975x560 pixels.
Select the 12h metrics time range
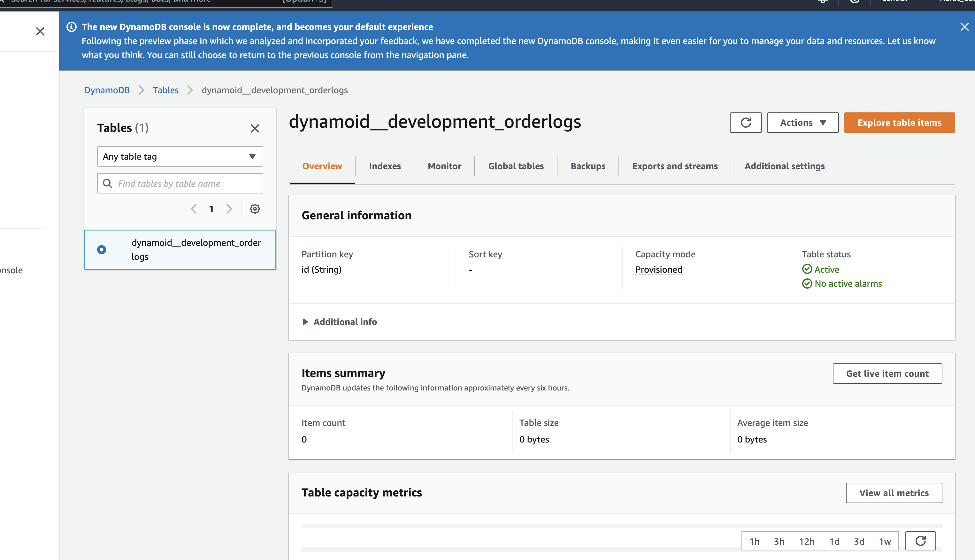pyautogui.click(x=806, y=541)
